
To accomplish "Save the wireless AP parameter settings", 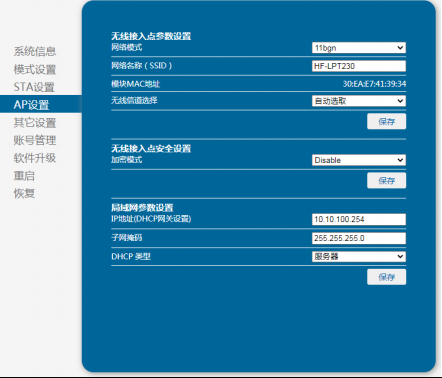I will [x=386, y=121].
